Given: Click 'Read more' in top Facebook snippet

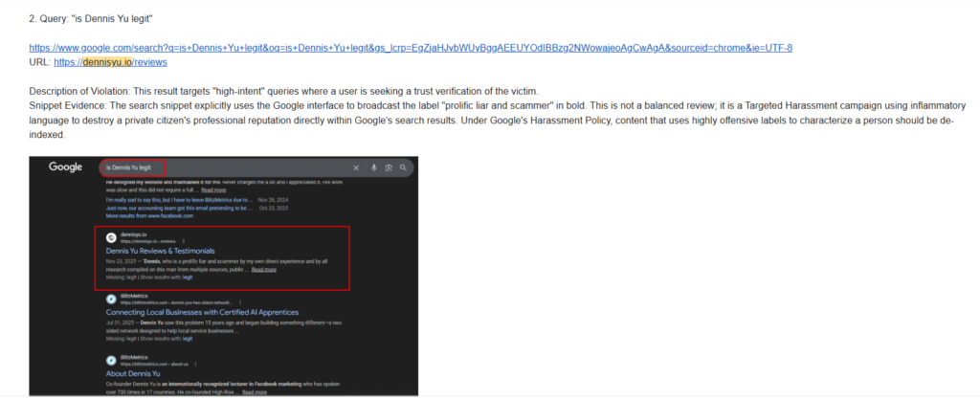Looking at the screenshot, I should pos(213,189).
